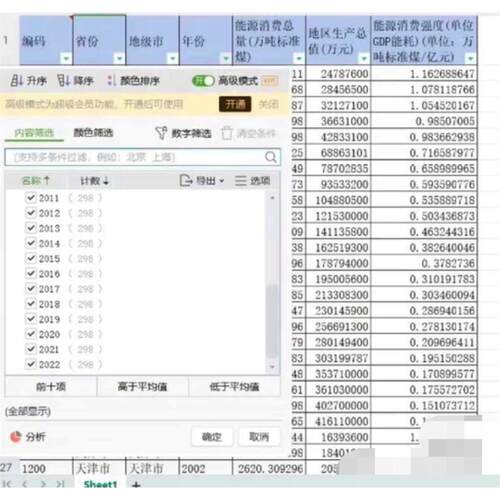This screenshot has width=500, height=500.
Task: Go to first sheet navigation arrow
Action: click(x=7, y=484)
